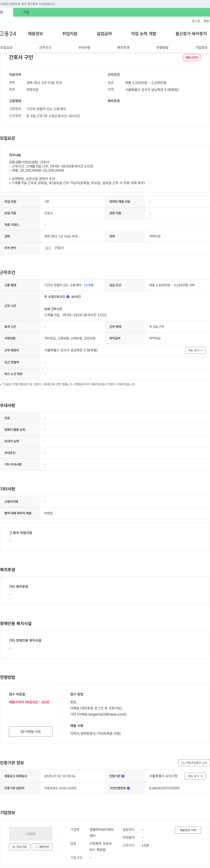Click the 12개월 contract period text
Screen dimensions: 210x868
pyautogui.click(x=89, y=285)
